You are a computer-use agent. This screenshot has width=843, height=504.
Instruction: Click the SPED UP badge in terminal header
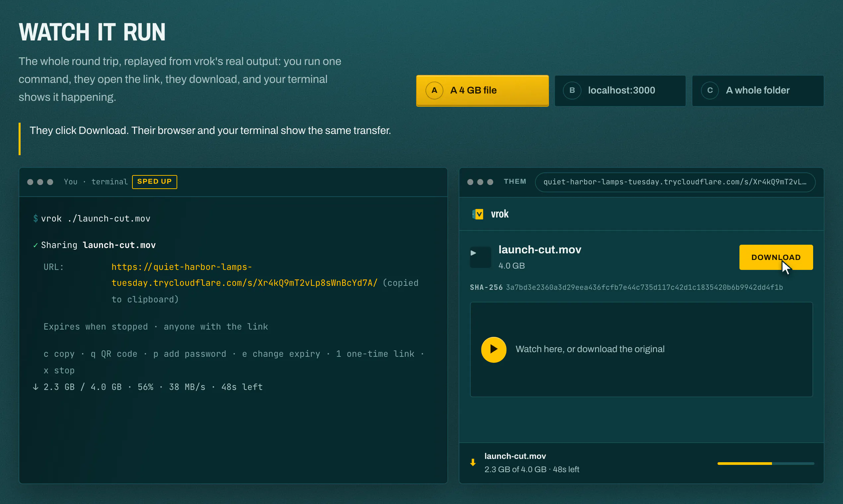[x=154, y=182]
